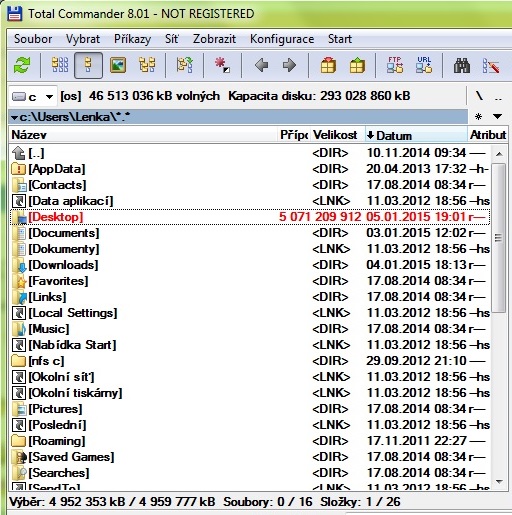Sort by Velikost column header
The width and height of the screenshot is (512, 515).
click(337, 135)
